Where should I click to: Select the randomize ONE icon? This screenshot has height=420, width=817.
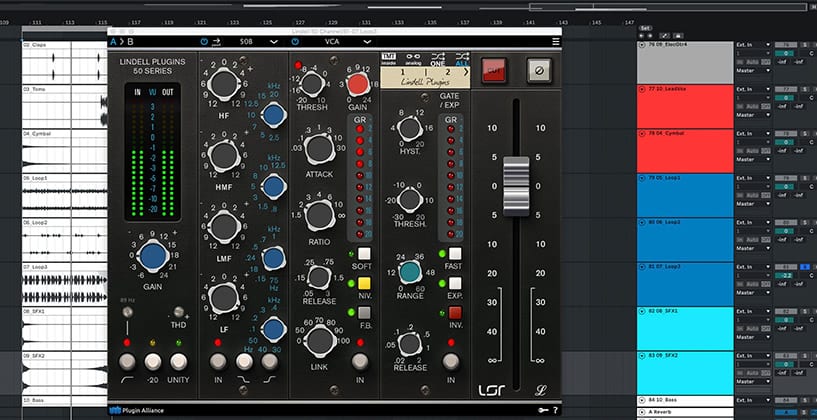[436, 59]
